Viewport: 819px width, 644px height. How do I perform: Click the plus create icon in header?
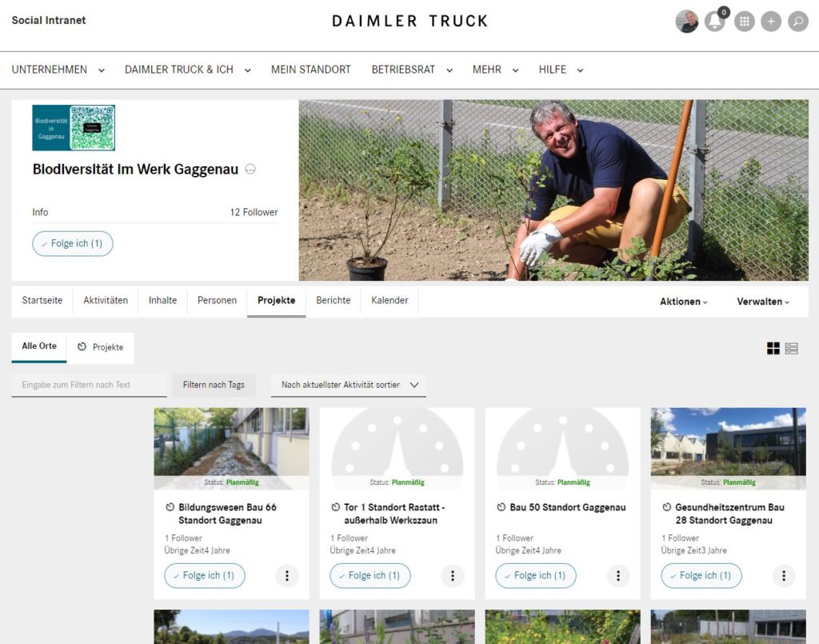pos(771,22)
